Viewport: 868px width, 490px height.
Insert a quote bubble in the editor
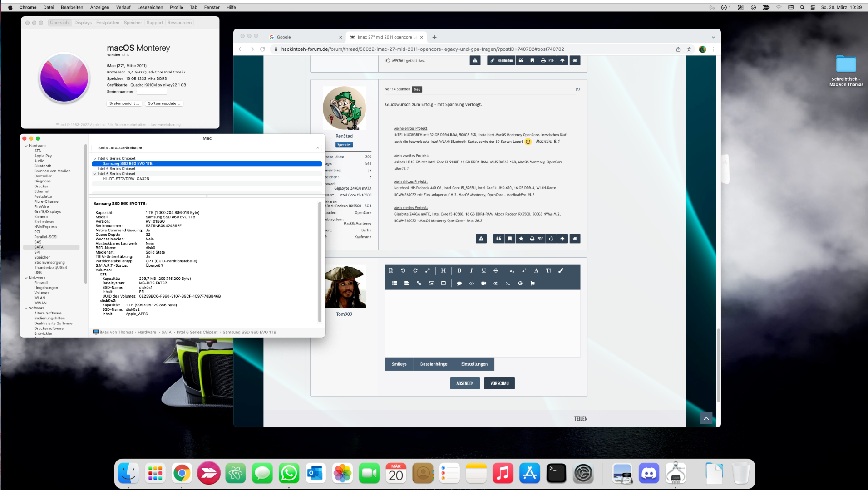(x=459, y=284)
